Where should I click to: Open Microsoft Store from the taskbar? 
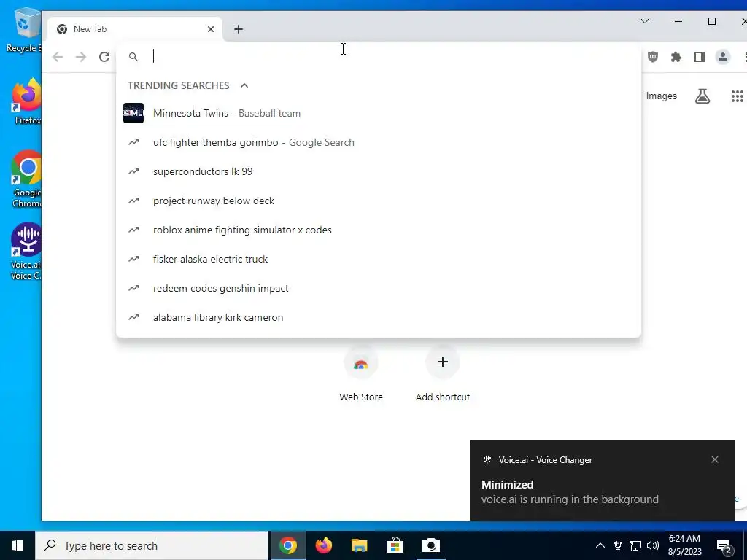395,545
